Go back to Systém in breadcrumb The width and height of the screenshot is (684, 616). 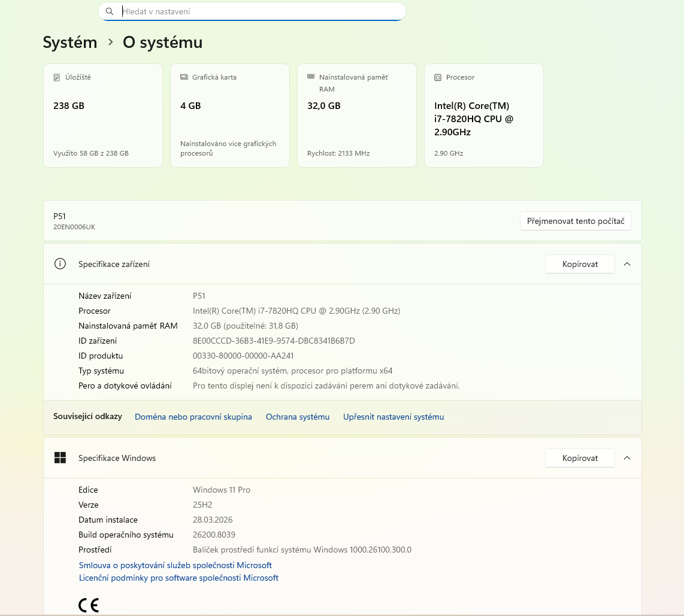click(x=70, y=43)
